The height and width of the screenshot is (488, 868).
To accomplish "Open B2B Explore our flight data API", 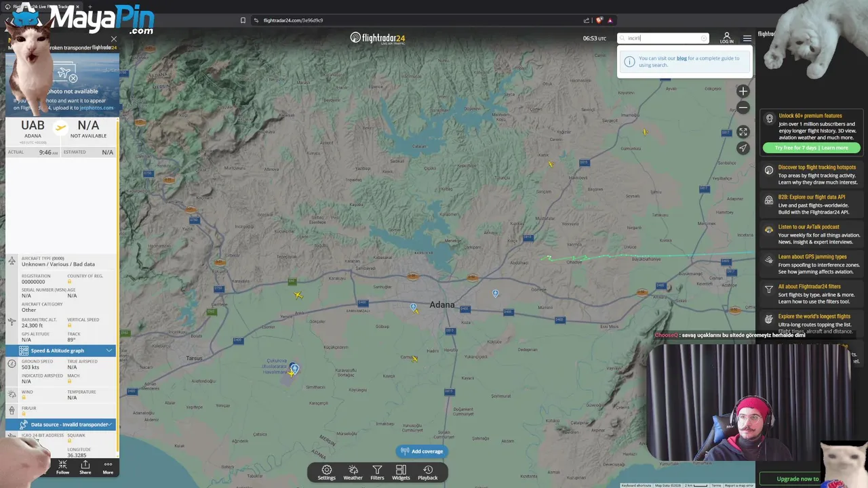I will click(811, 205).
